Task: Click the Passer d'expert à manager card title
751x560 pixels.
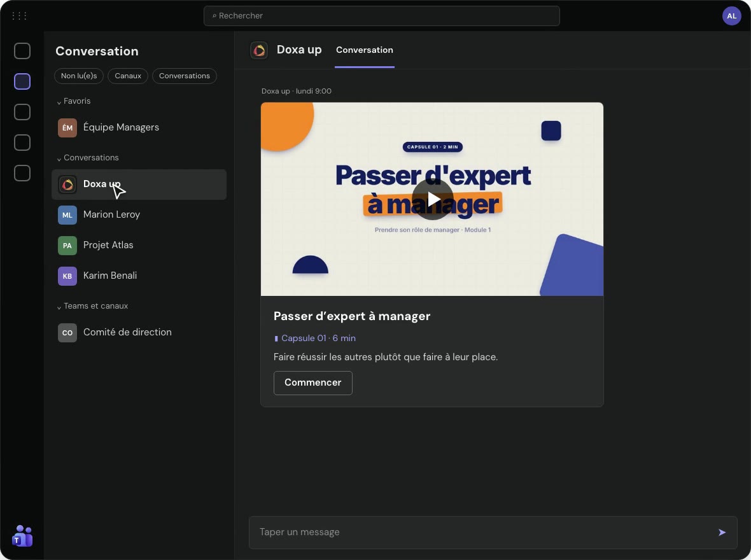Action: [352, 316]
